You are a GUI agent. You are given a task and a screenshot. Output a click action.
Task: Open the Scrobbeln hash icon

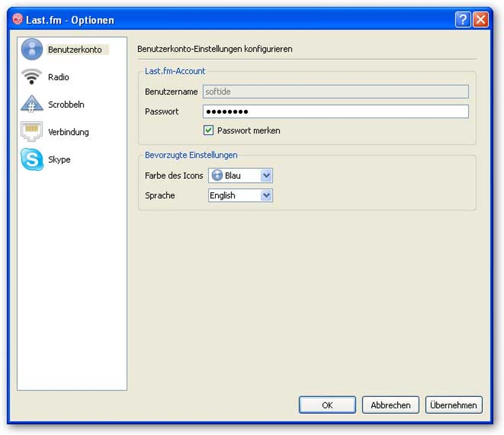click(32, 104)
